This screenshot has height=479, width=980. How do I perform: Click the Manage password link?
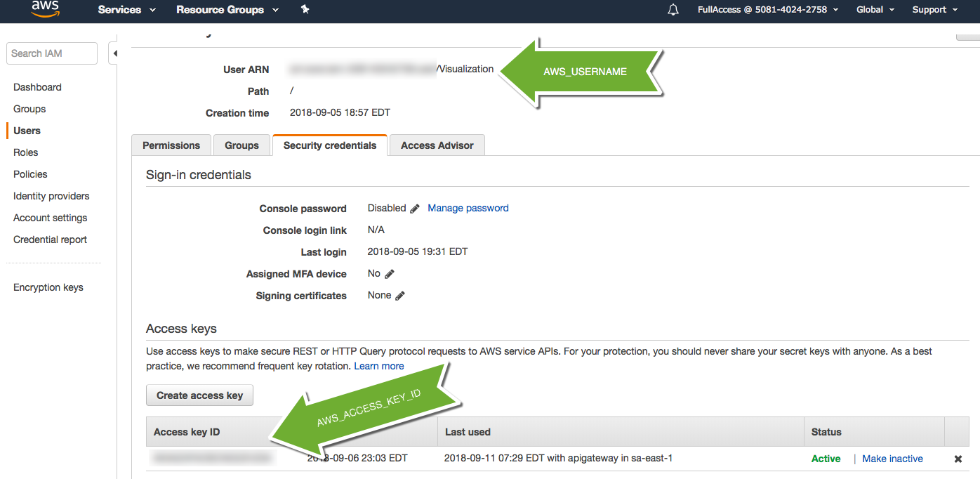click(468, 208)
